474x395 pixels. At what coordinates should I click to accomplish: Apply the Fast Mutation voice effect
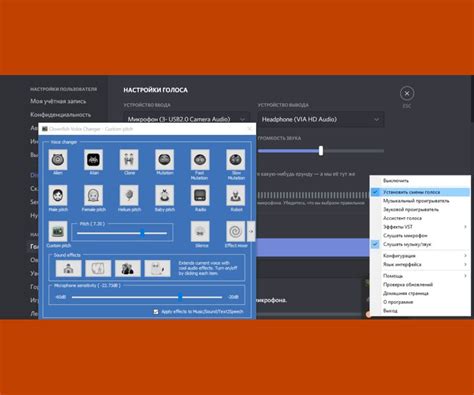(200, 160)
